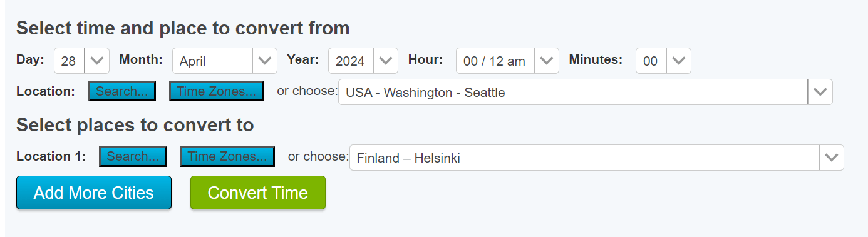This screenshot has height=237, width=868.
Task: Expand the Month dropdown arrow
Action: point(265,61)
